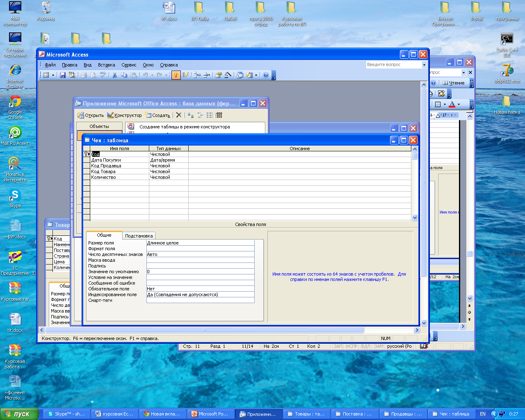The height and width of the screenshot is (420, 525).
Task: Click the 'Количество' field name in Чек table
Action: click(x=119, y=177)
